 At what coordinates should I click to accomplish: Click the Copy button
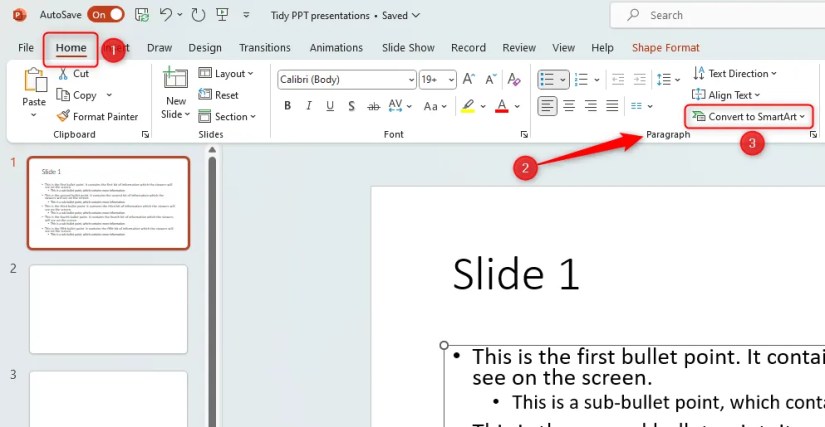(x=77, y=95)
